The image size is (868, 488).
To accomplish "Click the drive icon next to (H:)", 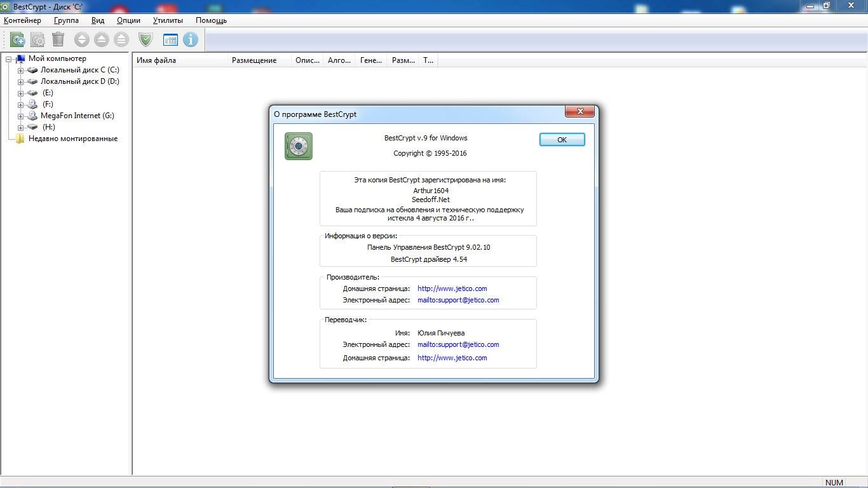I will click(x=32, y=127).
